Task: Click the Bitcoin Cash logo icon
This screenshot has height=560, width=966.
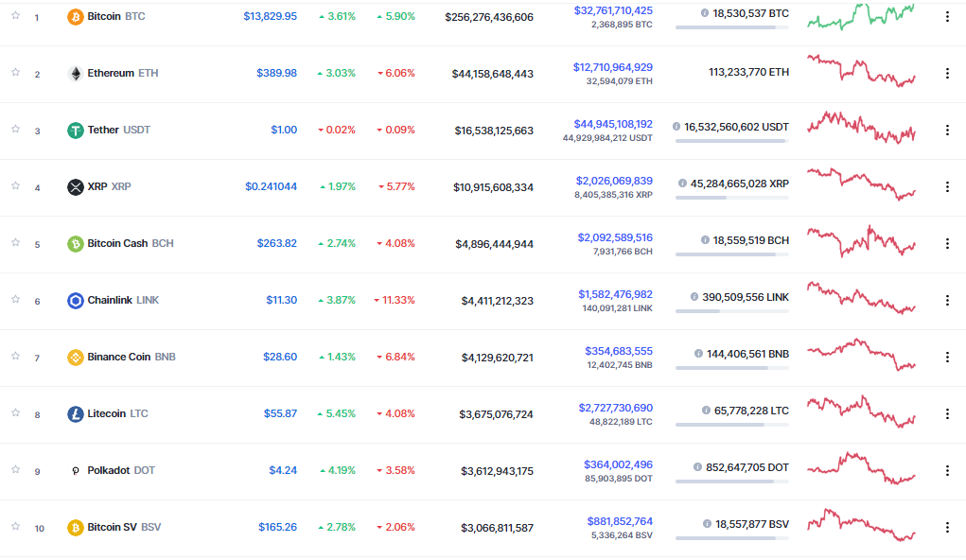Action: tap(75, 244)
